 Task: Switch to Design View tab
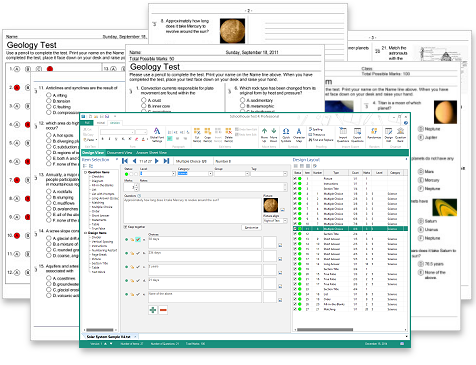pos(93,153)
